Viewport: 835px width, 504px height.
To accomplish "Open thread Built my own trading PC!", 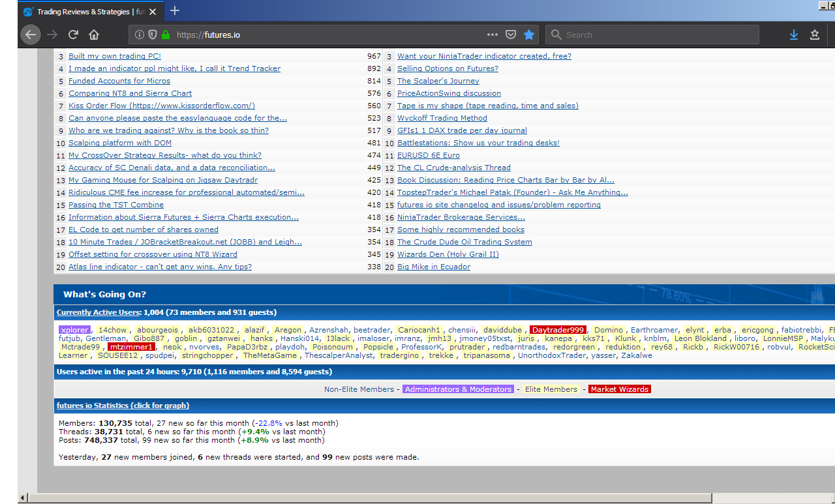I will (115, 56).
